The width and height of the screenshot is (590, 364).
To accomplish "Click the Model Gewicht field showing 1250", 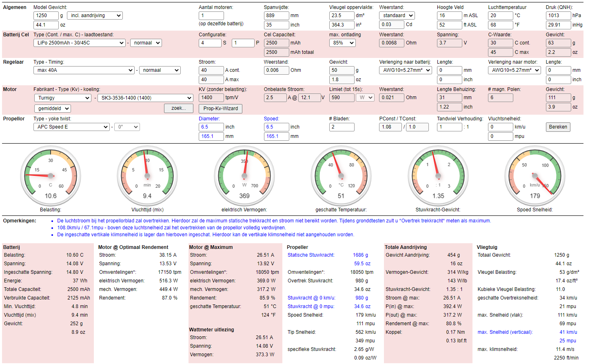I will [46, 16].
